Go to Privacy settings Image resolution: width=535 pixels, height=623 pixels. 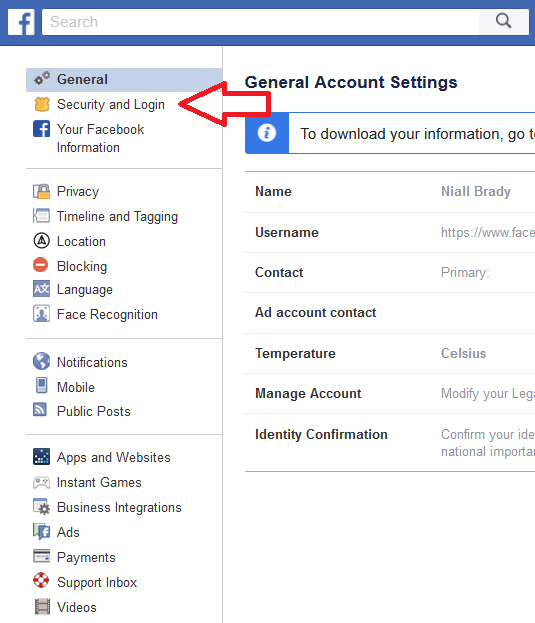(78, 192)
